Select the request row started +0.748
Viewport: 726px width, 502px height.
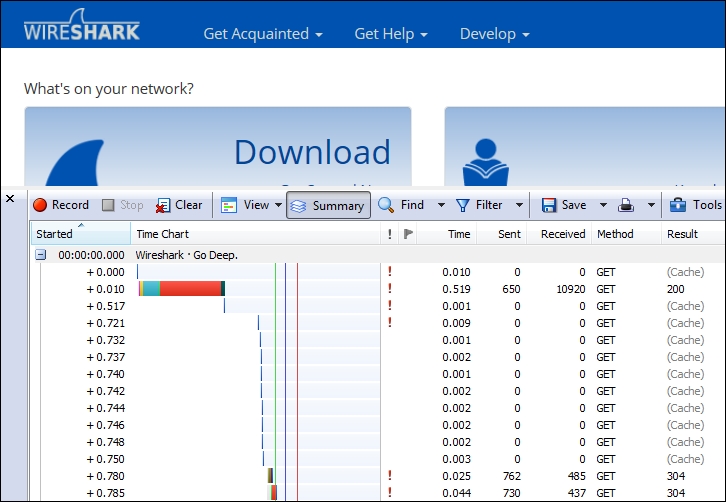378,442
